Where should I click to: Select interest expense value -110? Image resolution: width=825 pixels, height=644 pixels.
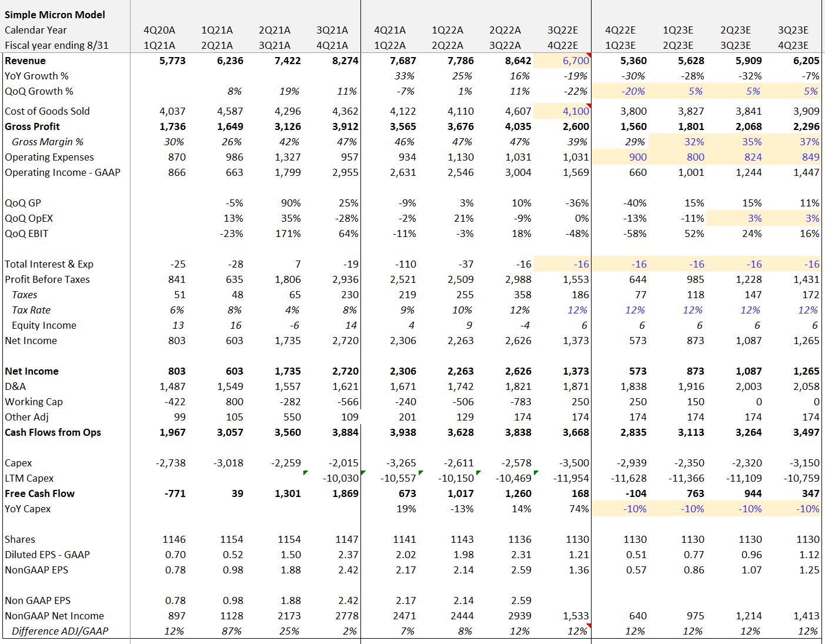tap(405, 264)
